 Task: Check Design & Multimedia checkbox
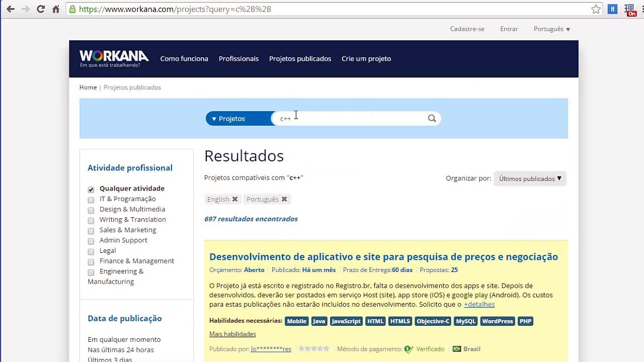pos(91,210)
